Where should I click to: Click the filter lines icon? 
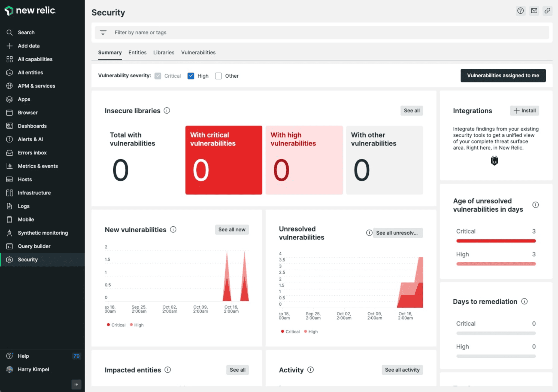[x=103, y=32]
